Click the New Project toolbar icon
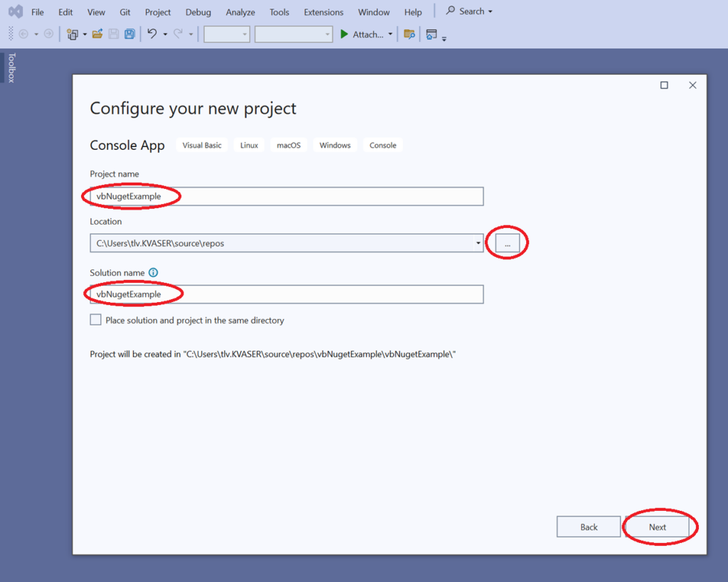Viewport: 728px width, 582px height. (73, 33)
